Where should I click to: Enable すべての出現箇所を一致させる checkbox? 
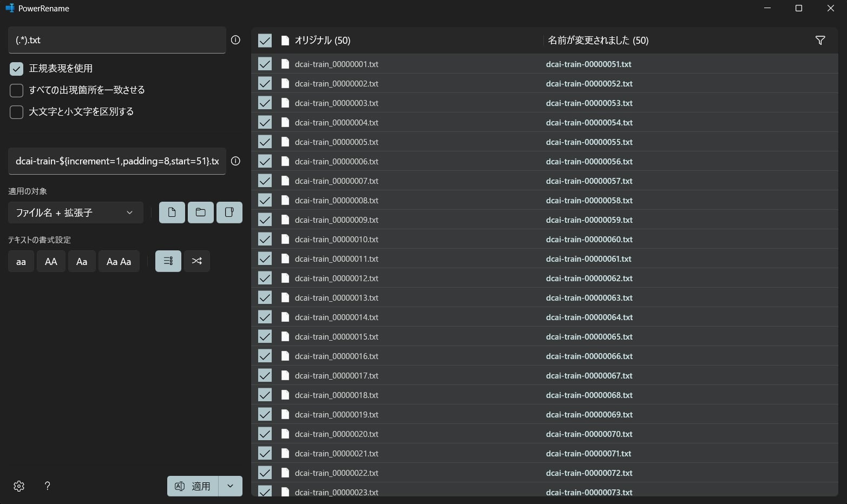pyautogui.click(x=16, y=90)
